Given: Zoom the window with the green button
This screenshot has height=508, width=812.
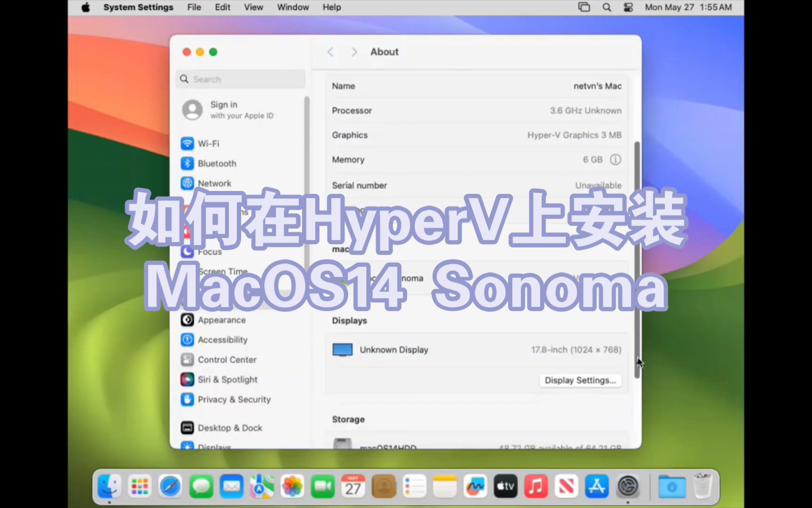Looking at the screenshot, I should [213, 52].
